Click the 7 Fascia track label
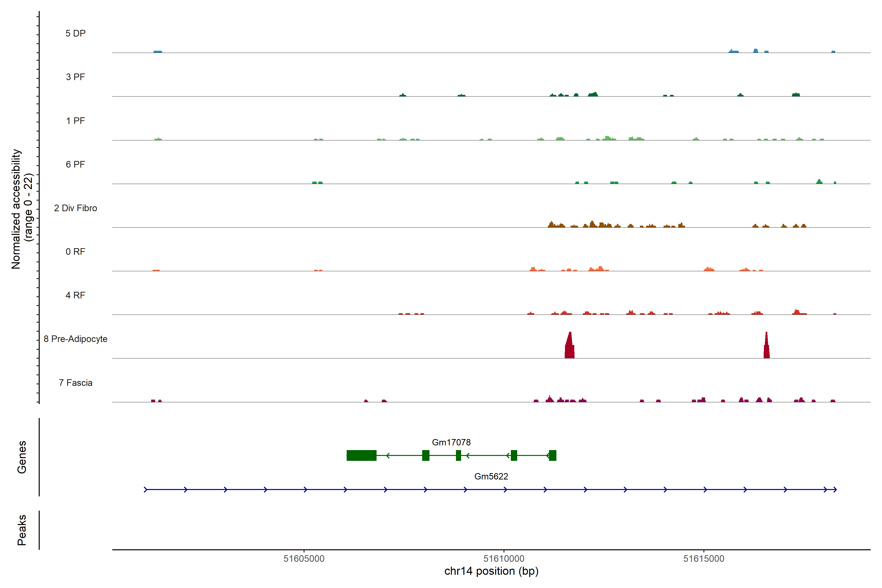Screen dimensions: 882x588 (75, 383)
